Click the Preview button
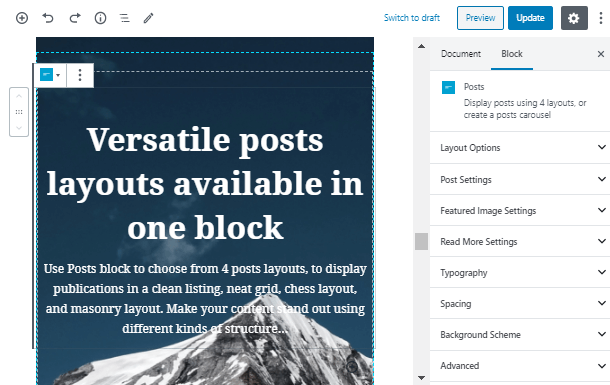 click(480, 18)
